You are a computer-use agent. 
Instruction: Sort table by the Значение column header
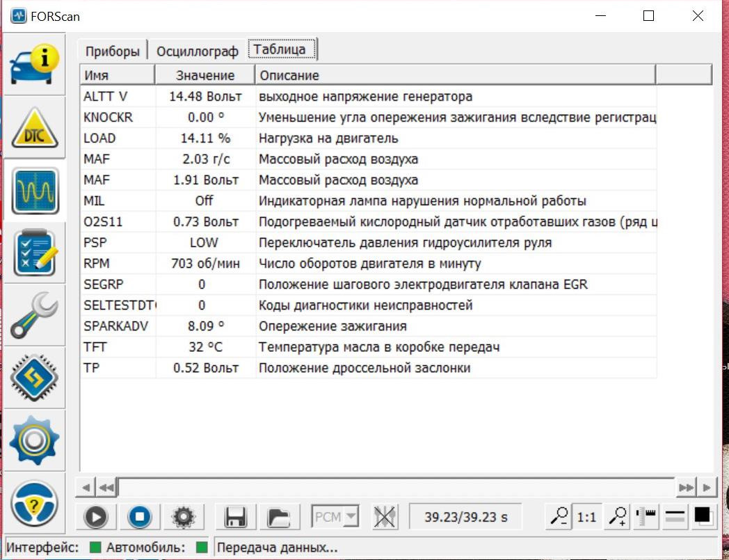coord(205,75)
